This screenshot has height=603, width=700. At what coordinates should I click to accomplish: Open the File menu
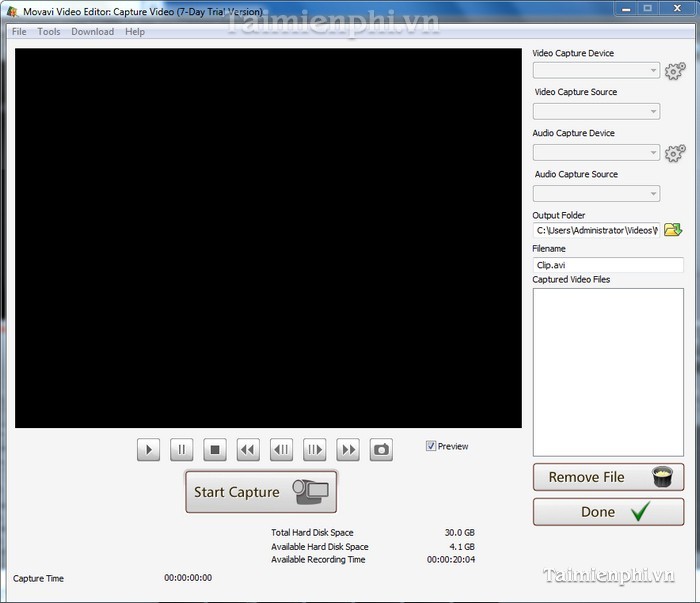tap(19, 32)
